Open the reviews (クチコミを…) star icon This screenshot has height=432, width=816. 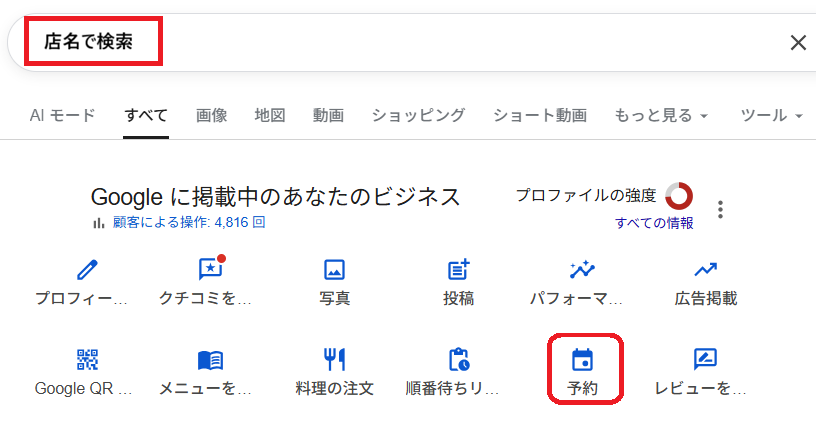pyautogui.click(x=211, y=269)
